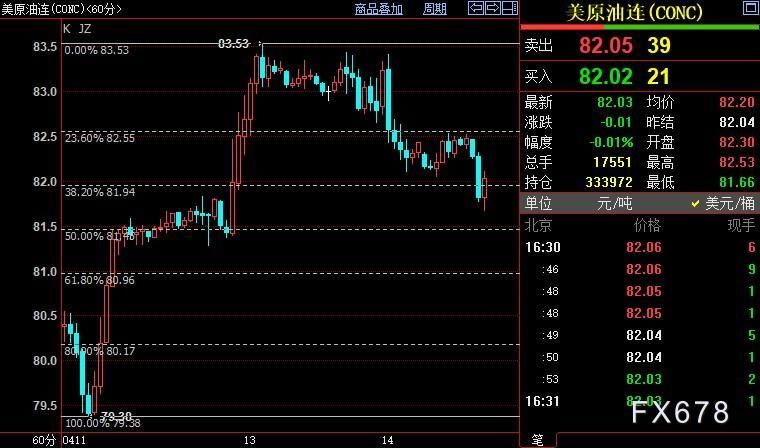
Task: Click the JZ indicator label on chart
Action: pyautogui.click(x=85, y=29)
